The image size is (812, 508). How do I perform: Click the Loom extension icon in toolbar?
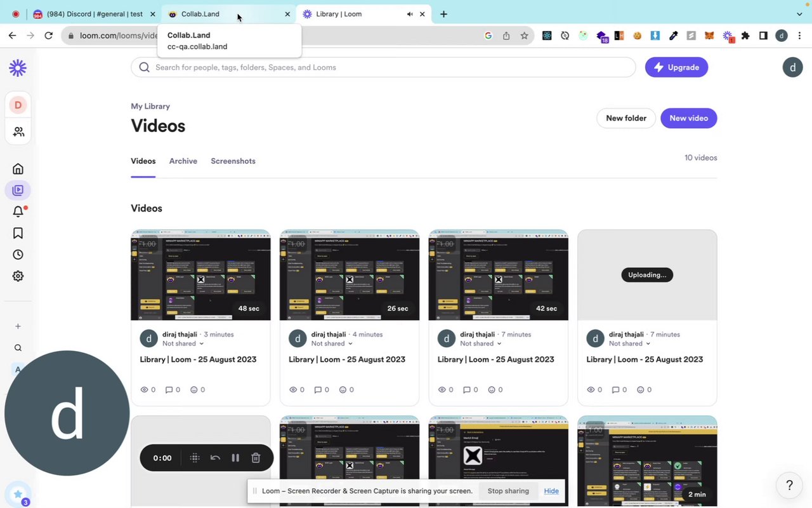pyautogui.click(x=728, y=36)
